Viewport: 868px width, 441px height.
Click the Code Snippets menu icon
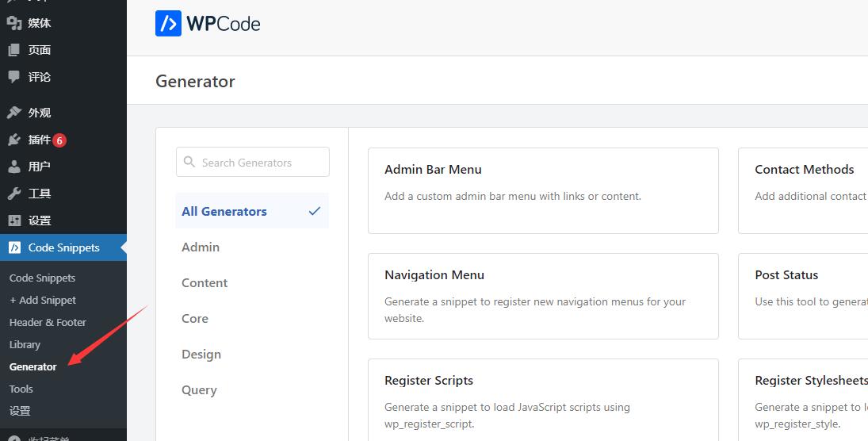[14, 247]
